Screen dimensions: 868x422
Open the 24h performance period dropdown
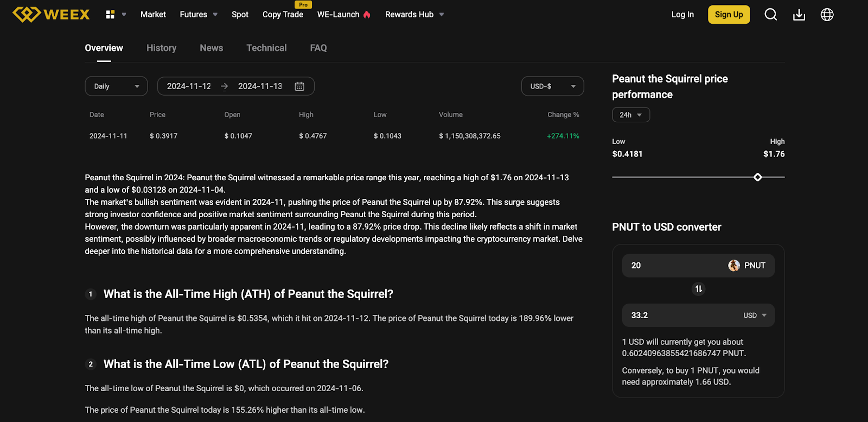pos(631,115)
